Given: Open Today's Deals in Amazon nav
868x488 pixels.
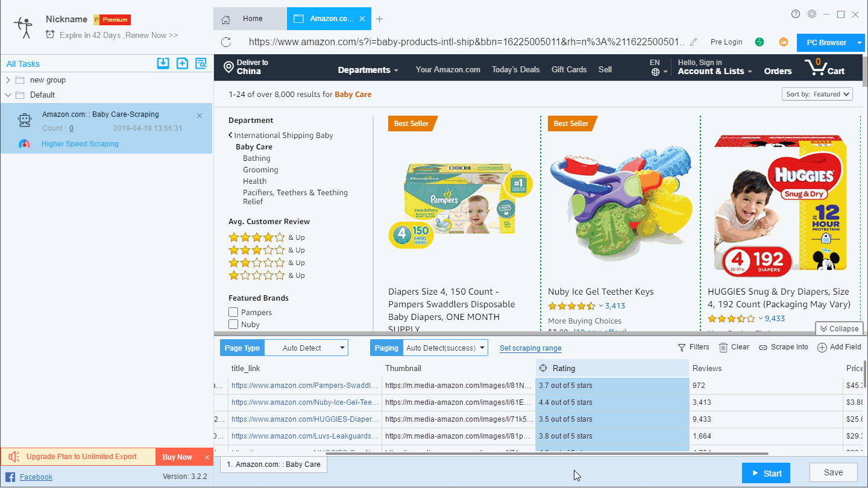Looking at the screenshot, I should point(516,69).
